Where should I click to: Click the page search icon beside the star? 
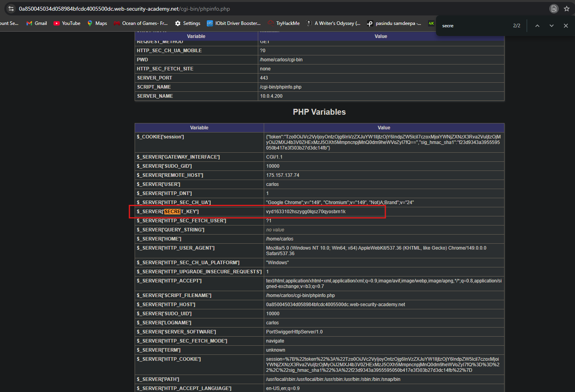[x=554, y=9]
